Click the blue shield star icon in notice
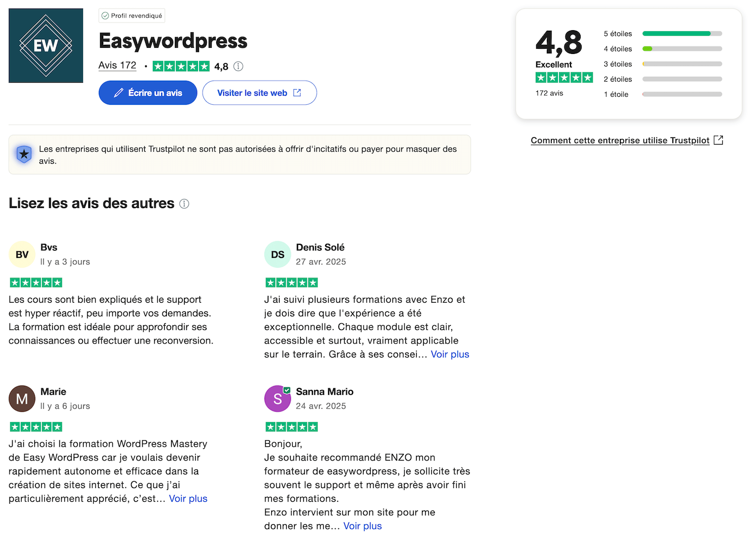 24,154
